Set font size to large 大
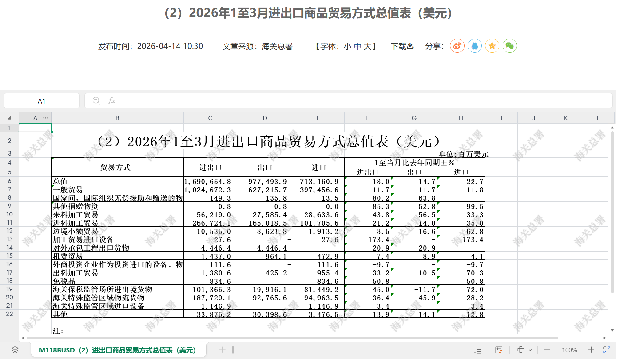620x364 pixels. click(x=367, y=46)
